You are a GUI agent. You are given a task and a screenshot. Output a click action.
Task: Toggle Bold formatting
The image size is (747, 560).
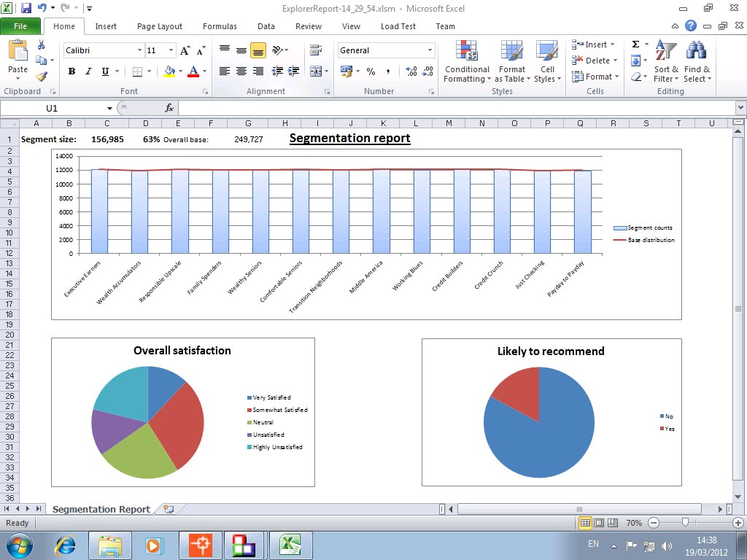(71, 71)
